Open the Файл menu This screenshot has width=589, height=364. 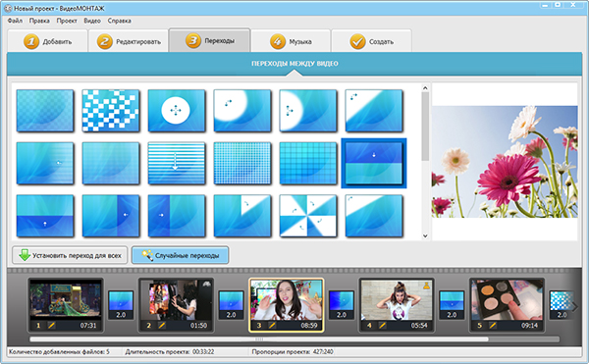[15, 21]
